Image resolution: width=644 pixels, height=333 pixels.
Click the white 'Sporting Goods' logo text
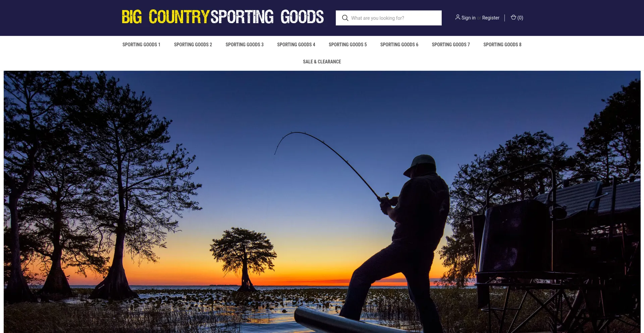pos(267,17)
